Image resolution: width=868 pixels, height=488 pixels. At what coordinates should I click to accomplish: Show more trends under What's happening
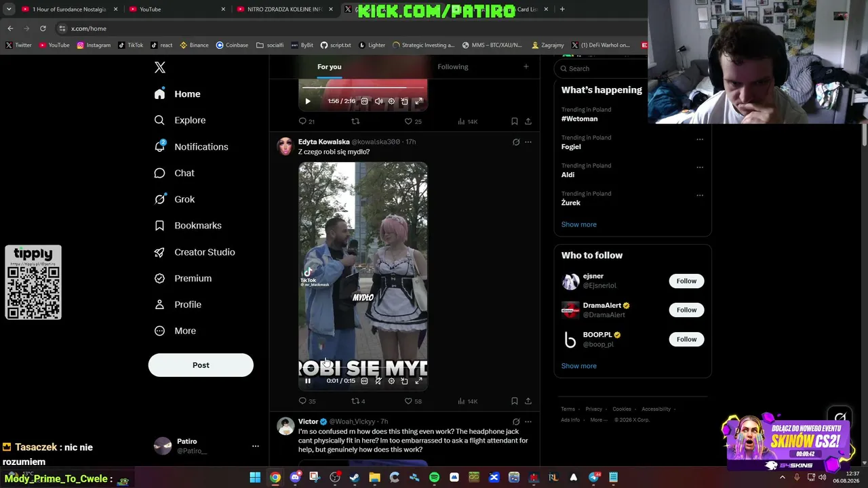tap(579, 224)
